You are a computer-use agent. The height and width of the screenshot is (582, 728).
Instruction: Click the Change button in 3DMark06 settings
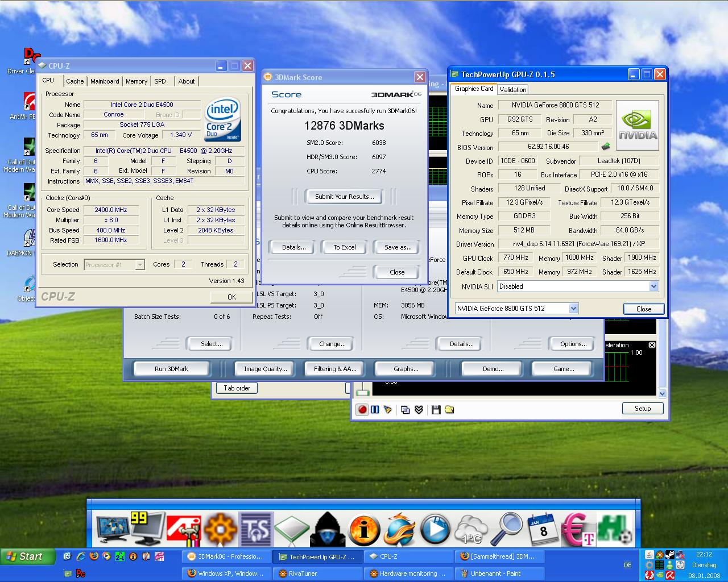coord(332,344)
